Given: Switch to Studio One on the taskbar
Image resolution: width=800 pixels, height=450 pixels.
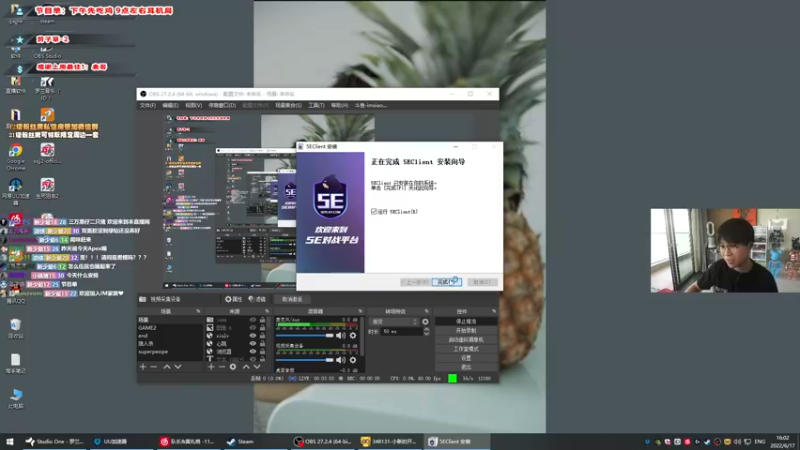Looking at the screenshot, I should tap(55, 441).
